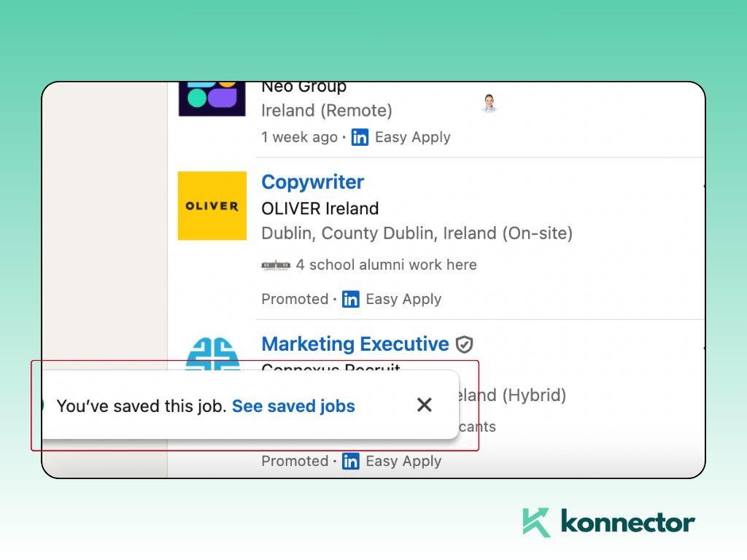Click Easy Apply text in Marketing Executive listing

403,462
